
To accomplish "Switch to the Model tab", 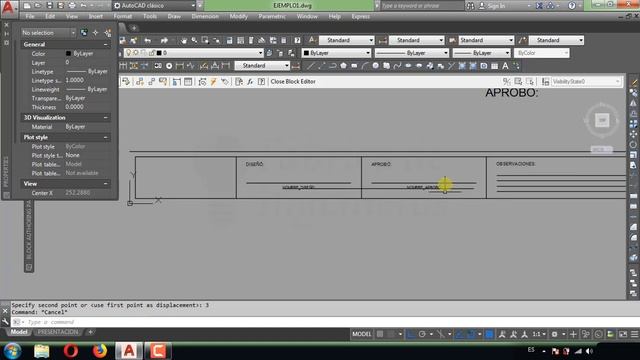I will click(19, 332).
